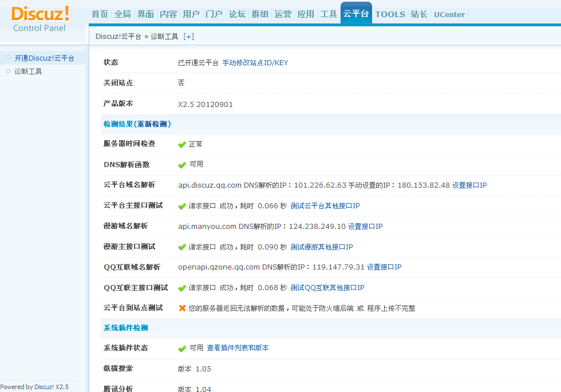Click the product version X2.5 20120901
The image size is (561, 392).
pos(206,104)
